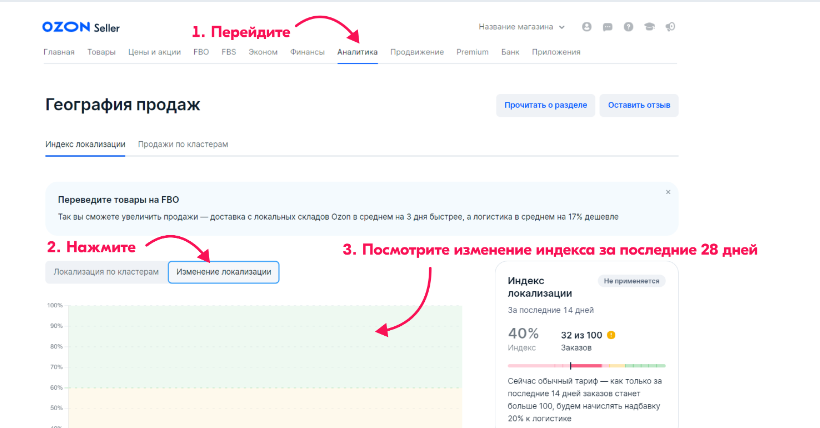The image size is (820, 428).
Task: Open the training graduation cap icon
Action: (649, 27)
